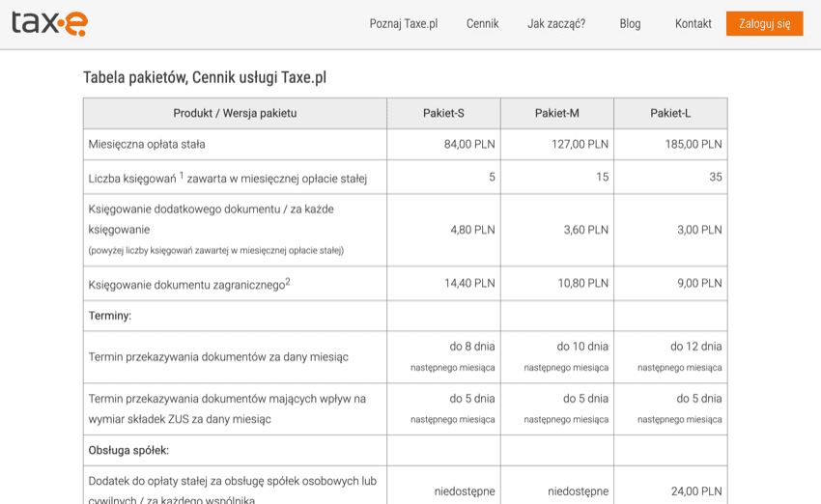Click the 24,00 PLN spółek surcharge cell
Image resolution: width=821 pixels, height=504 pixels.
pos(696,491)
